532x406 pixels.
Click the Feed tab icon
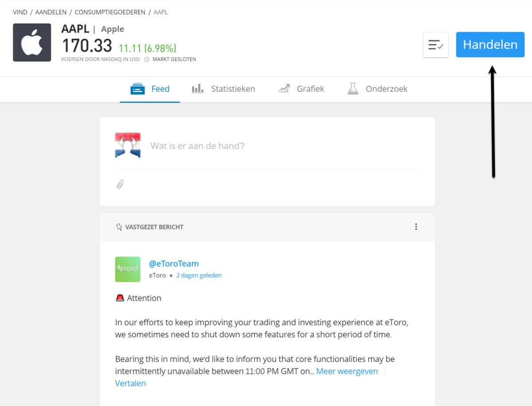(x=137, y=89)
